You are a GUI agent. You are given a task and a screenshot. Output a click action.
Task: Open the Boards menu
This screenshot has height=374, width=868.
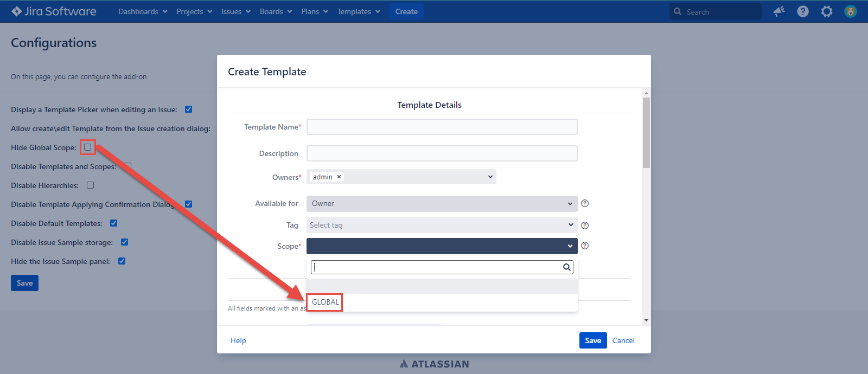click(x=276, y=11)
